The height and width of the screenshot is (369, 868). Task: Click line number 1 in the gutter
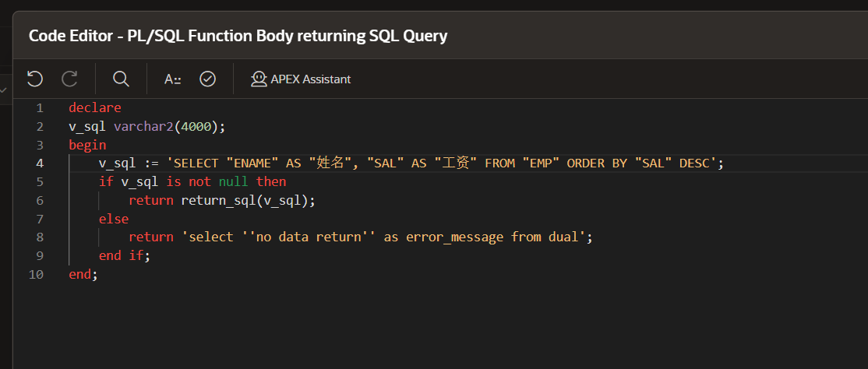coord(39,107)
